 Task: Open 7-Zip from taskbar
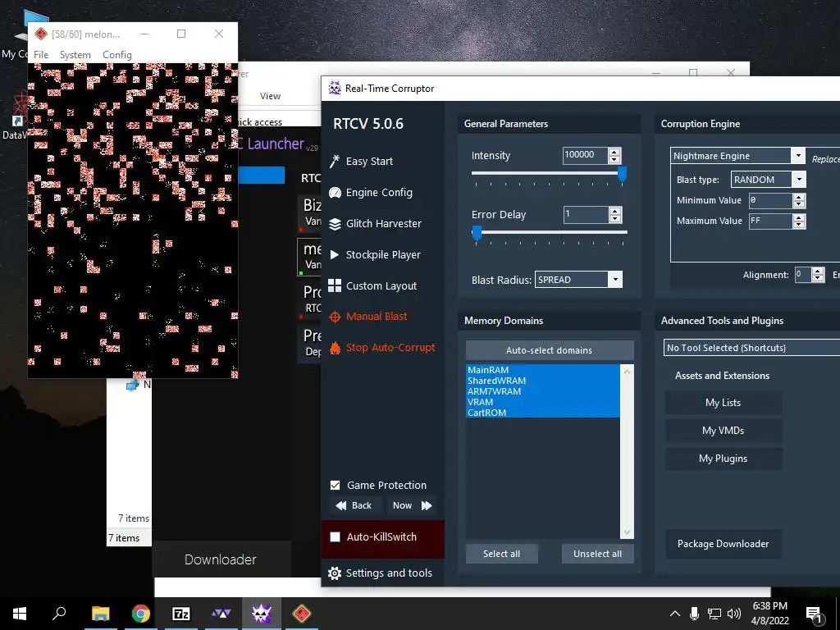coord(181,614)
